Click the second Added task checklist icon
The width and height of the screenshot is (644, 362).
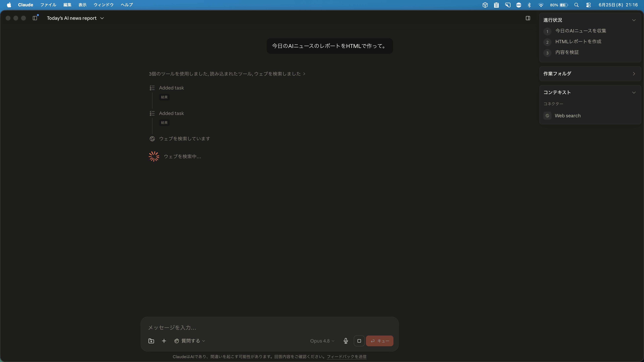pos(152,113)
